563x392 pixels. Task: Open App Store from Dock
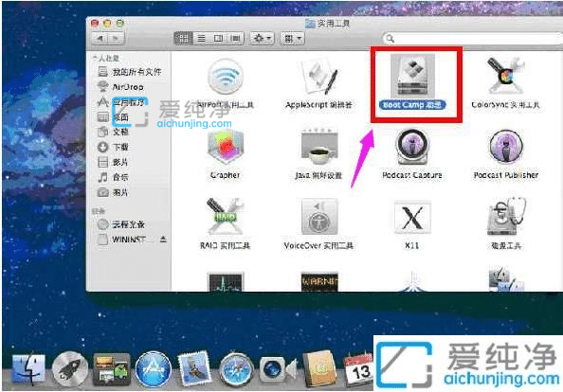(x=154, y=370)
